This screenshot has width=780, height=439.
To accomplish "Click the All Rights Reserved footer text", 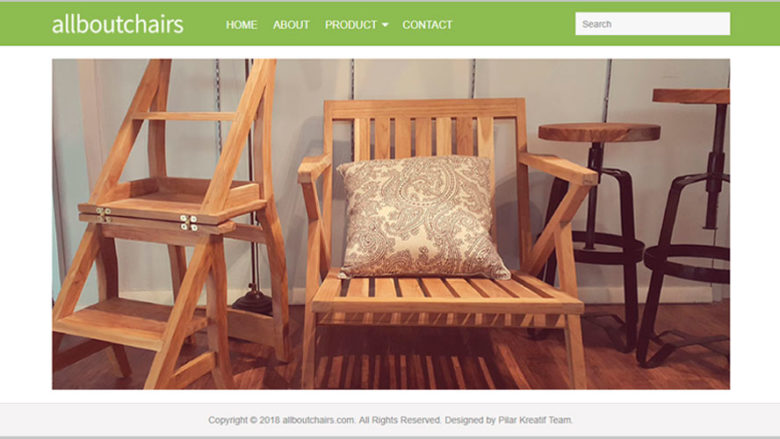I will tap(399, 420).
